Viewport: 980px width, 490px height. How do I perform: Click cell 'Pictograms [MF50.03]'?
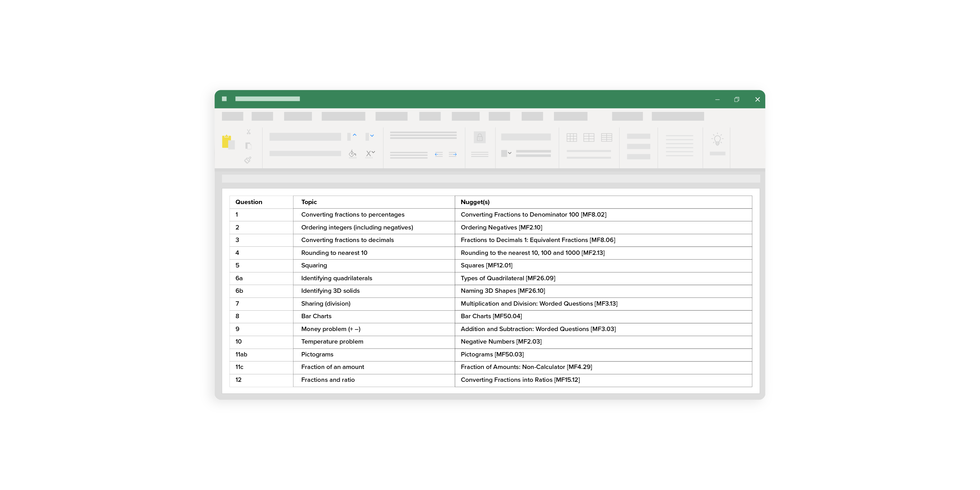click(x=603, y=355)
